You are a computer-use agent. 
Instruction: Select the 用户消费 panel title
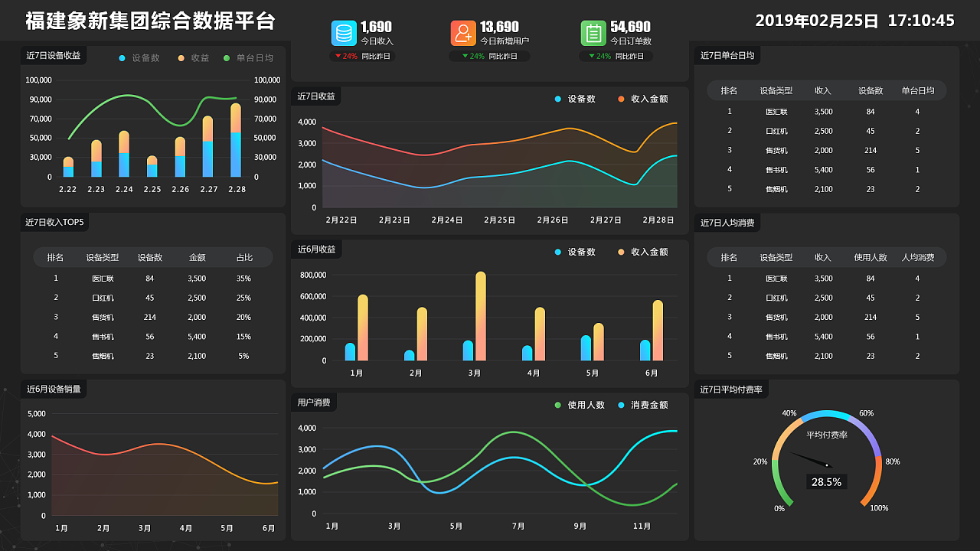click(x=314, y=402)
